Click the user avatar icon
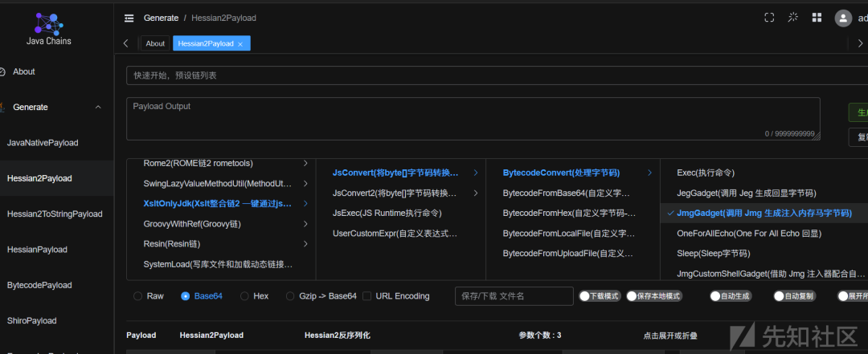 point(843,18)
